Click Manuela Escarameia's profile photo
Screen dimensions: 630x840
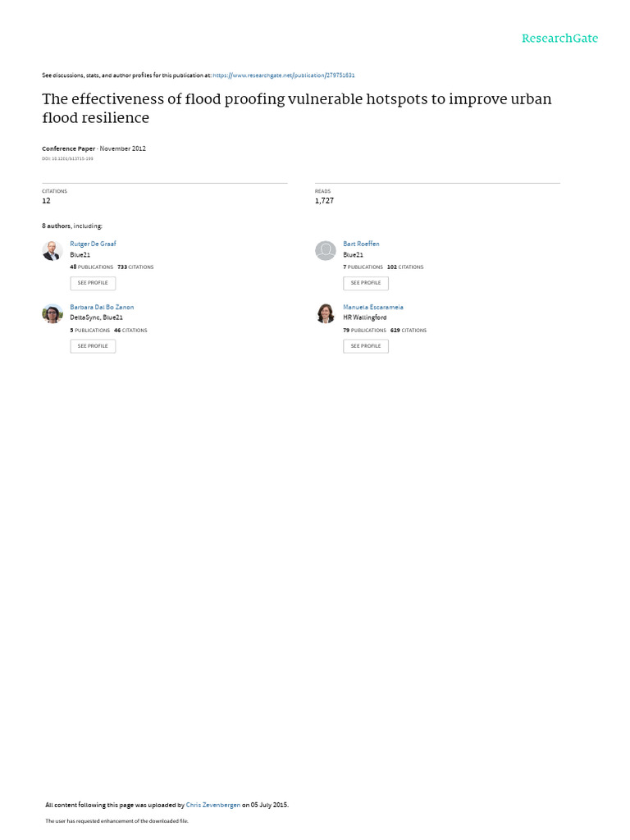click(325, 314)
